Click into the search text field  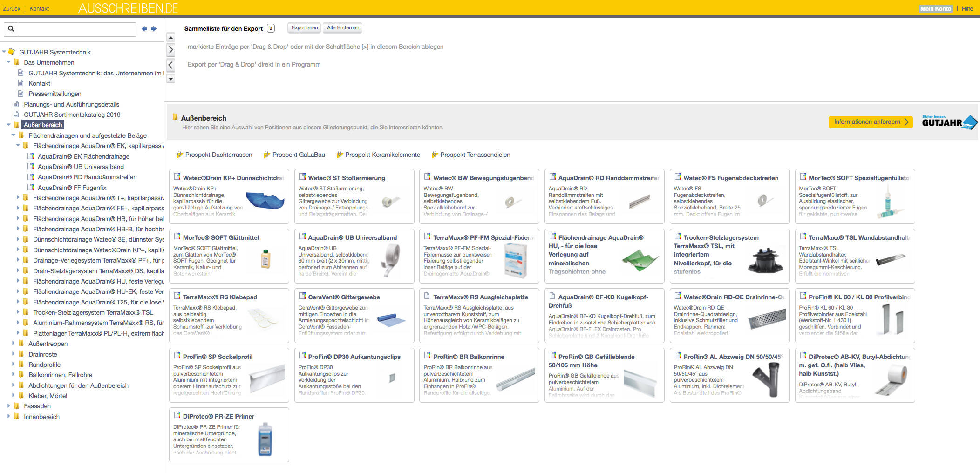click(x=77, y=29)
